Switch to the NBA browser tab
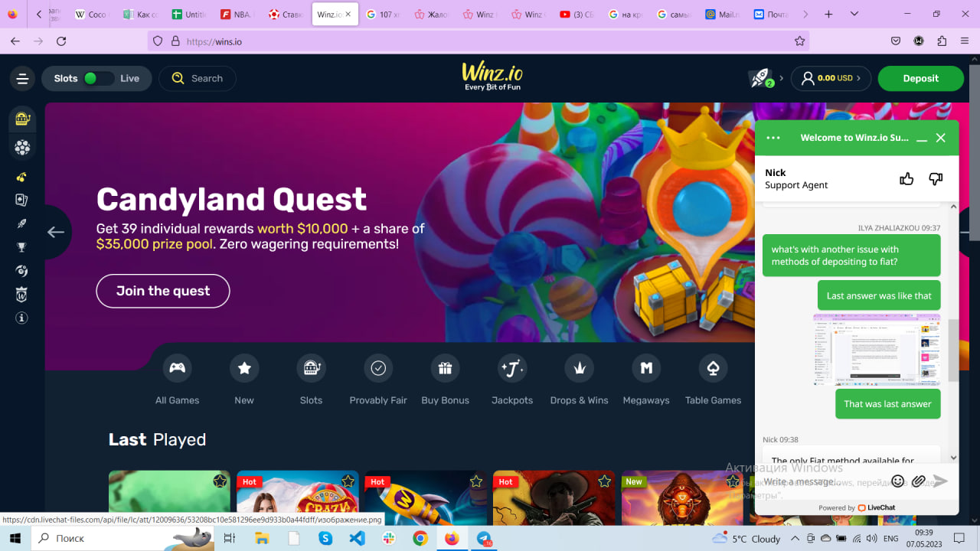980x551 pixels. click(237, 15)
